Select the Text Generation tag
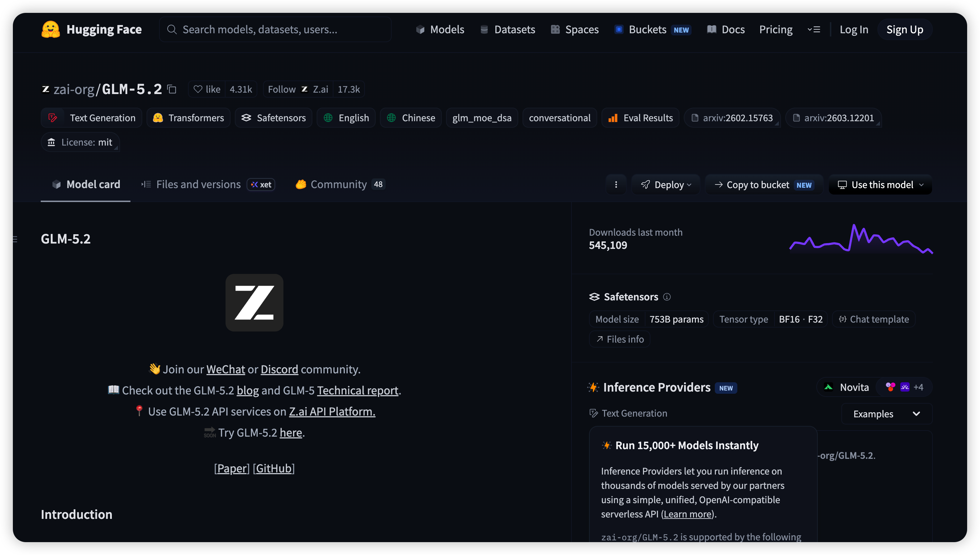Image resolution: width=980 pixels, height=555 pixels. click(91, 118)
